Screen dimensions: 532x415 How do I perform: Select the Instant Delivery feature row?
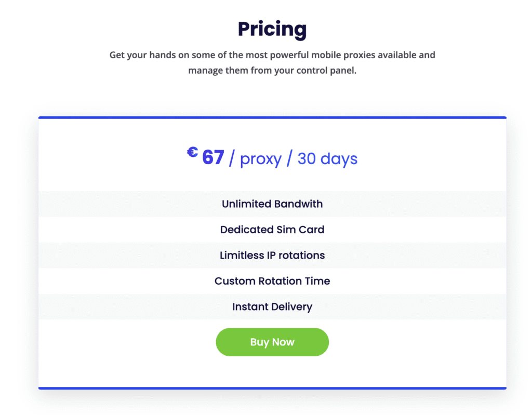point(272,306)
